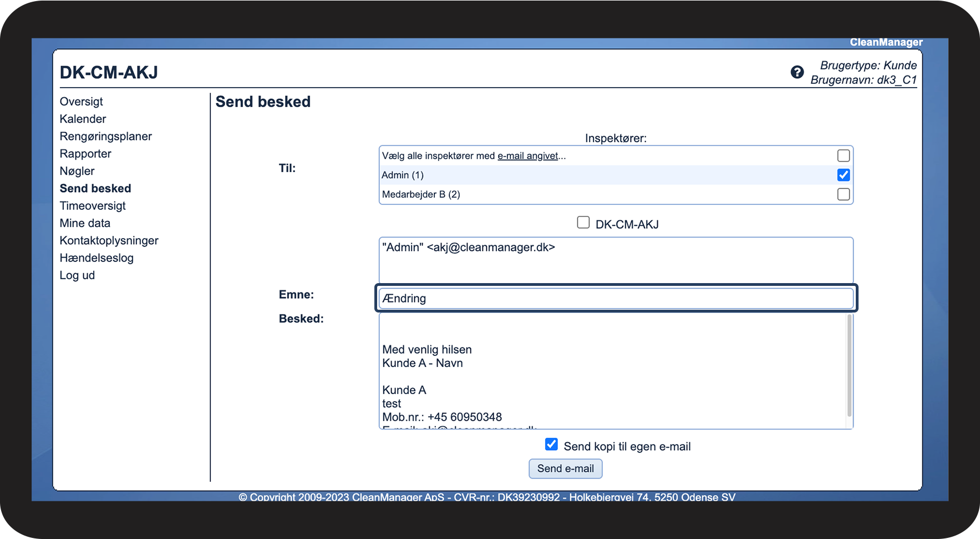This screenshot has height=539, width=980.
Task: Select Nøgler in the left menu
Action: click(77, 171)
